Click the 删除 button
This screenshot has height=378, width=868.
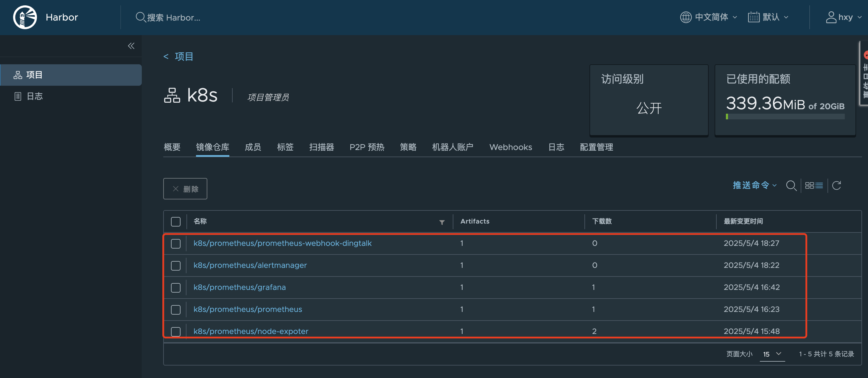point(185,188)
